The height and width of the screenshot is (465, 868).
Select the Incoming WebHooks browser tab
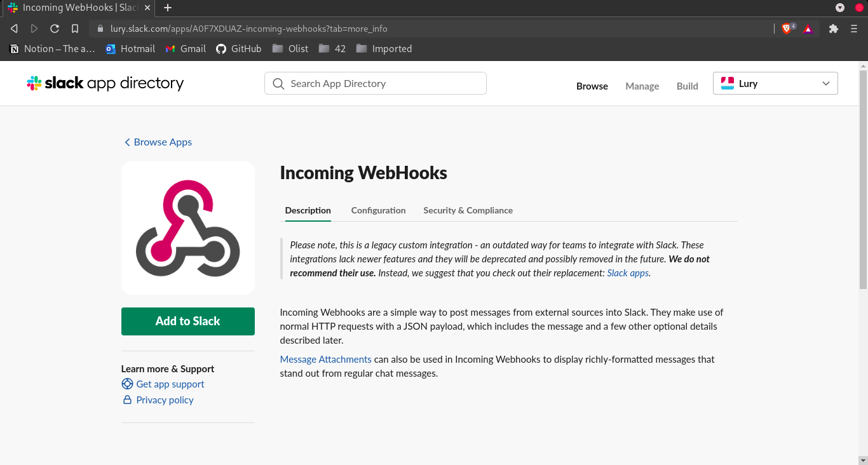[x=78, y=8]
